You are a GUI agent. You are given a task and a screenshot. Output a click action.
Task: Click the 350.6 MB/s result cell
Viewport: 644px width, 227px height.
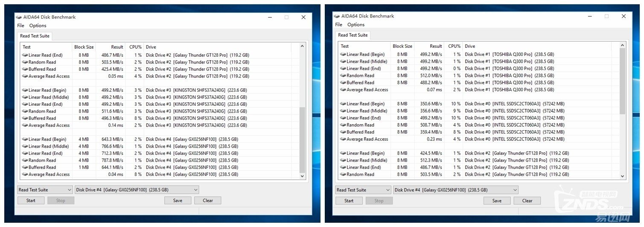pos(431,104)
